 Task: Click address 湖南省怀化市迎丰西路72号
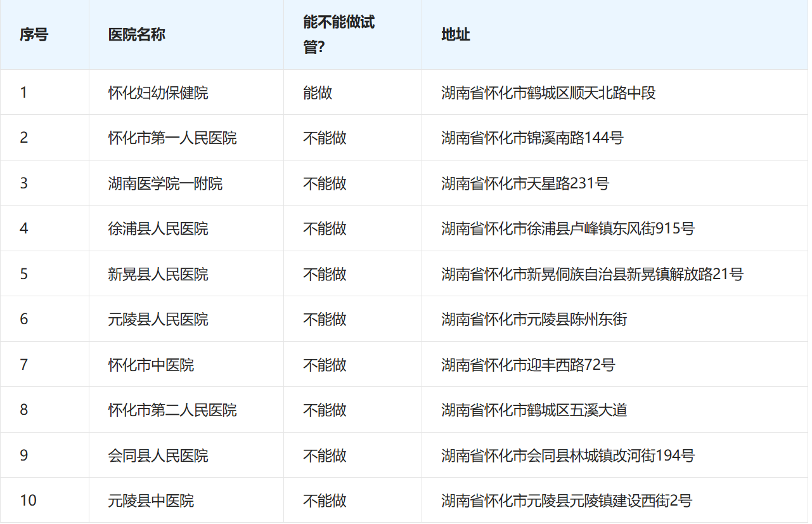[x=528, y=365]
